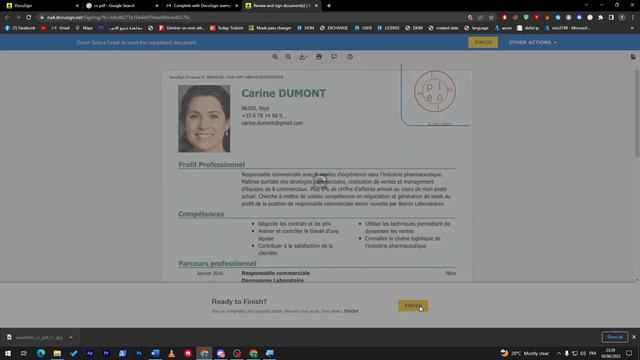Open the download options dropdown

(303, 57)
